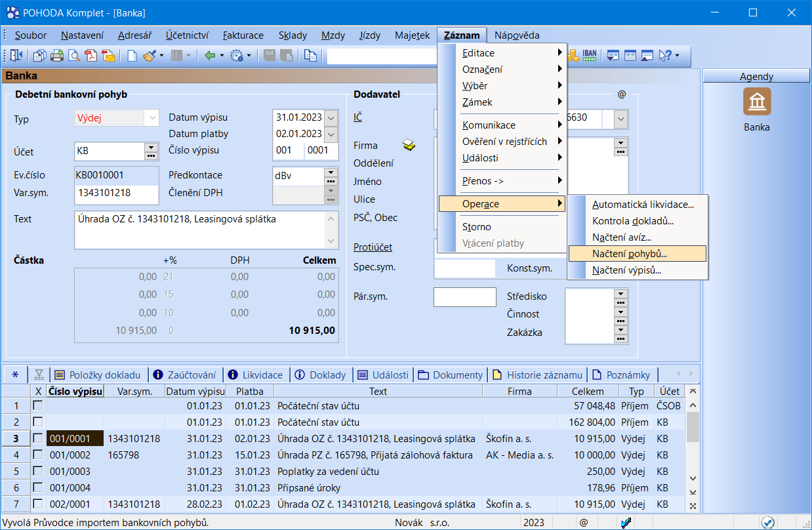
Task: Open the Účetnictví menu
Action: (187, 35)
